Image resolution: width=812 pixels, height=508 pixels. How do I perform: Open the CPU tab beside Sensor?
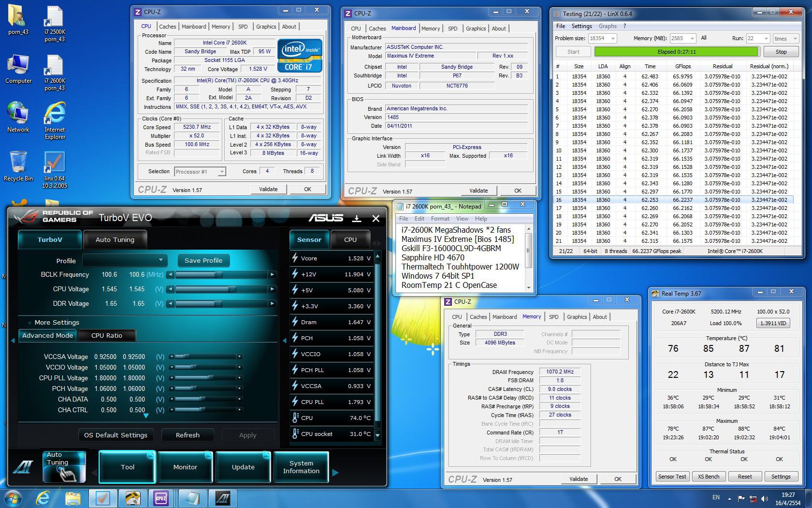pos(350,239)
